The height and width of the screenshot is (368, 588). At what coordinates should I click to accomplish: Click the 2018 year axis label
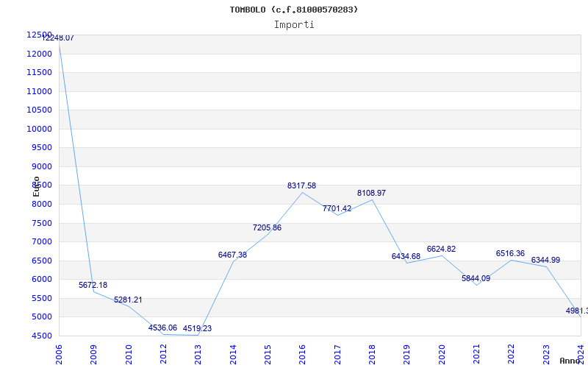point(372,355)
